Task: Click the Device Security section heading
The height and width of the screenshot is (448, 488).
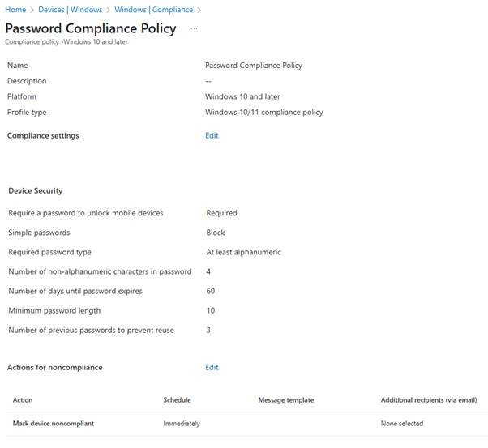Action: click(x=36, y=191)
